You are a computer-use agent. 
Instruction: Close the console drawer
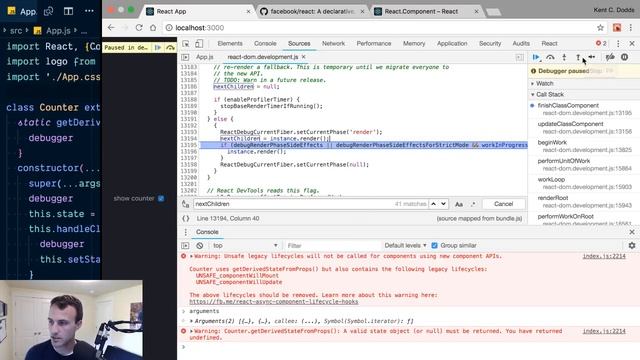[x=632, y=232]
